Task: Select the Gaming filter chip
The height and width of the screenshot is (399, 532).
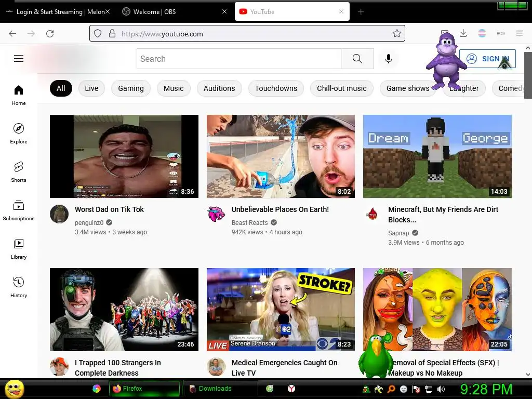Action: (x=131, y=88)
